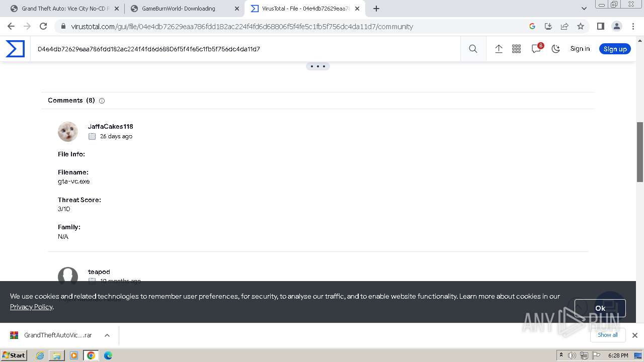644x362 pixels.
Task: Reload the current page
Action: (x=43, y=26)
